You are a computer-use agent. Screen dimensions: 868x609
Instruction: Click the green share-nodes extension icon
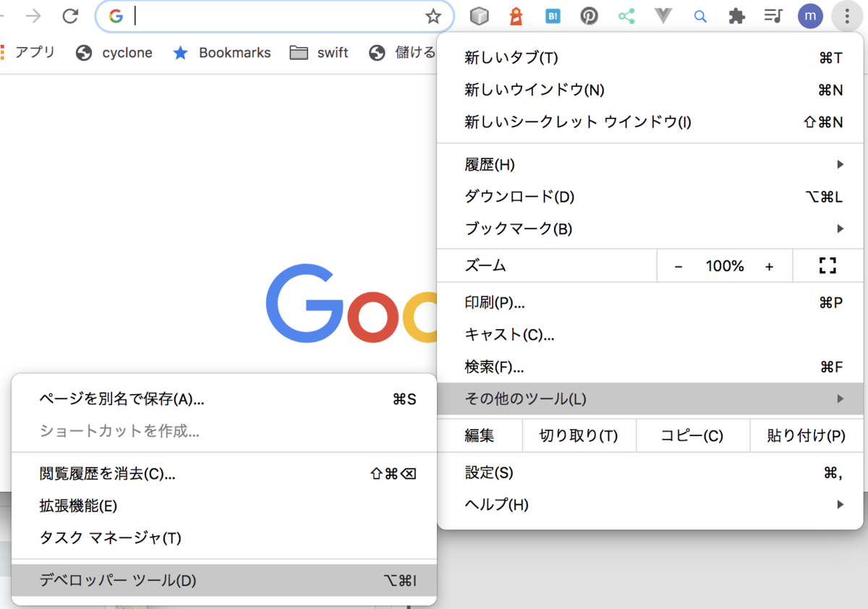coord(626,16)
